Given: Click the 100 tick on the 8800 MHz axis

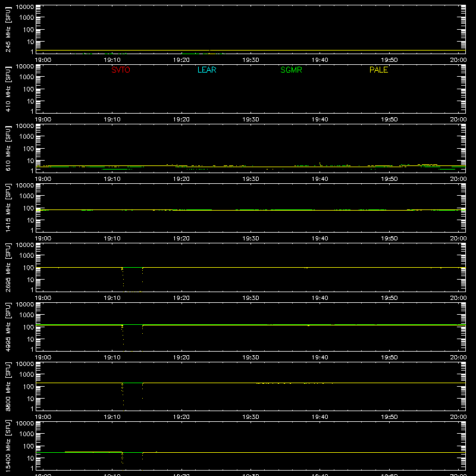Looking at the screenshot, I should [x=29, y=387].
